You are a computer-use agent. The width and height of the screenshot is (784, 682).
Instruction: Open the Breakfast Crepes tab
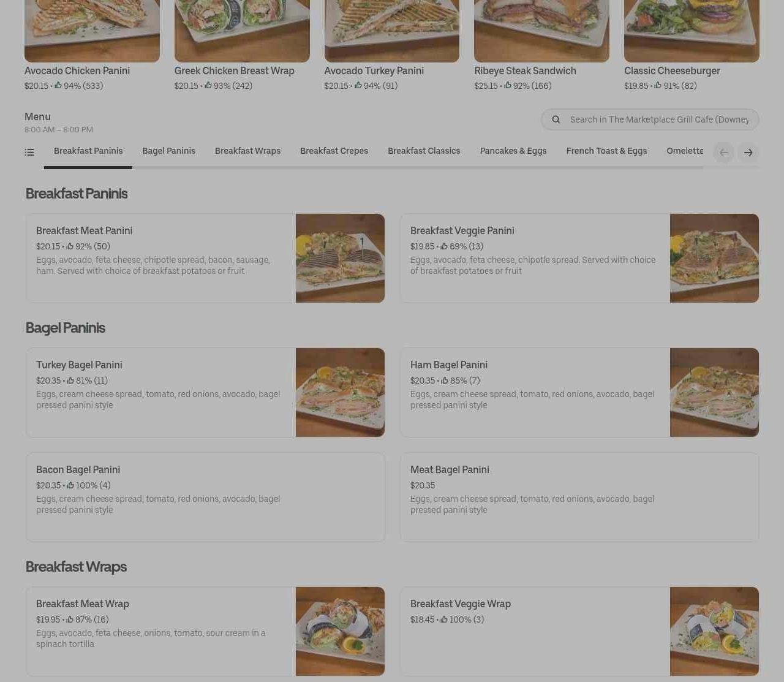coord(334,151)
